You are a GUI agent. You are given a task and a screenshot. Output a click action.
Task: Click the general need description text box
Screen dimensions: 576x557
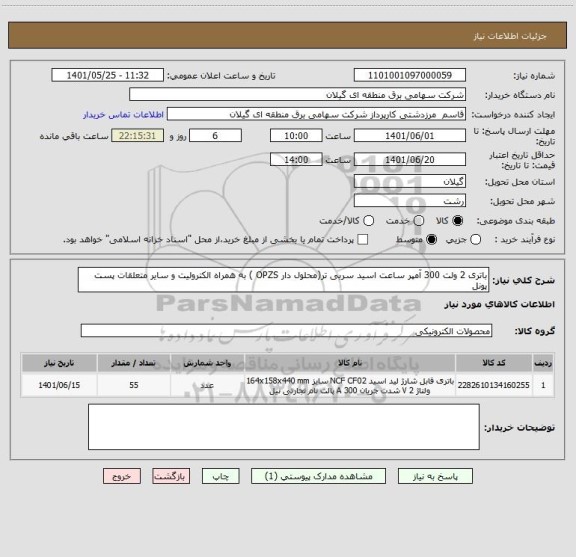point(284,280)
